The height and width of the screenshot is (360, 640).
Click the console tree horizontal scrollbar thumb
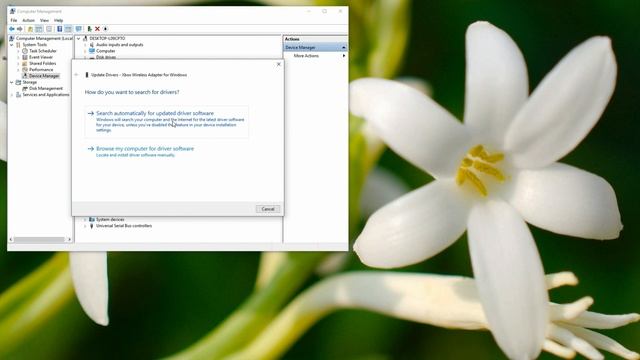tap(40, 240)
